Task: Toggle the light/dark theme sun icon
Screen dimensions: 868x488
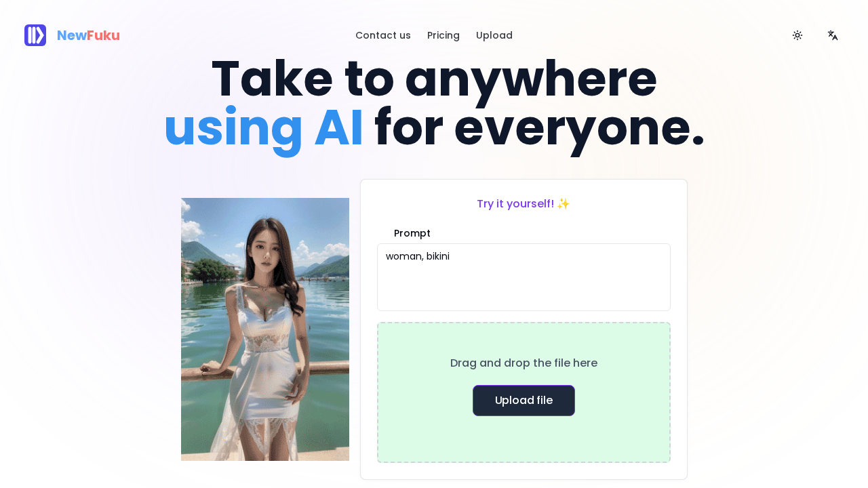Action: coord(797,35)
